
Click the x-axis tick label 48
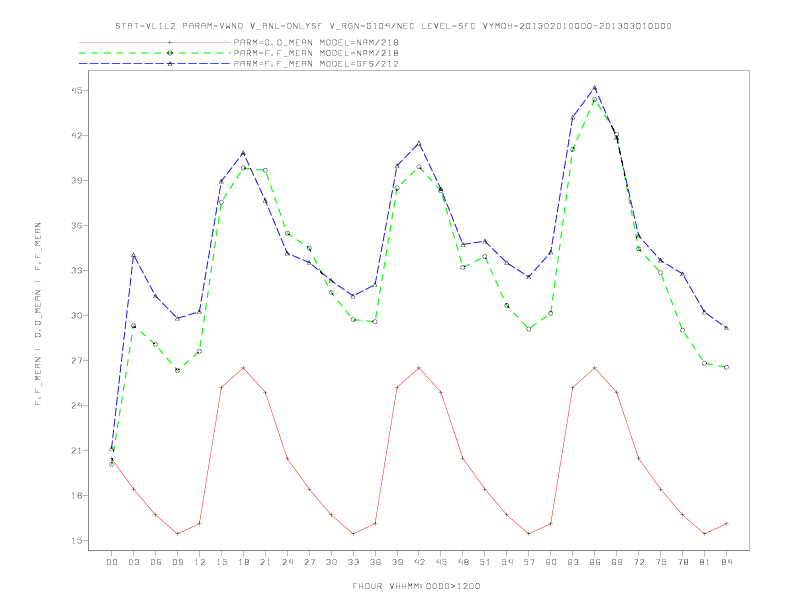point(463,562)
